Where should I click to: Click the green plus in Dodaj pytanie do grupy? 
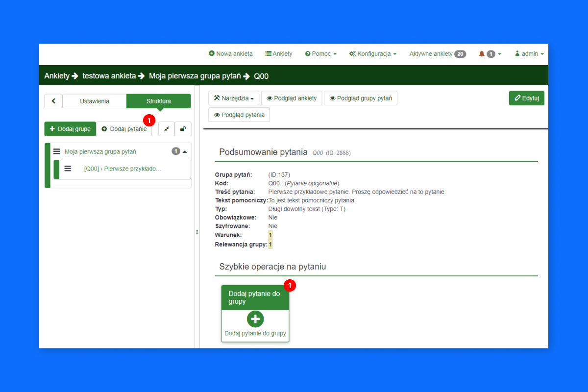coord(255,319)
